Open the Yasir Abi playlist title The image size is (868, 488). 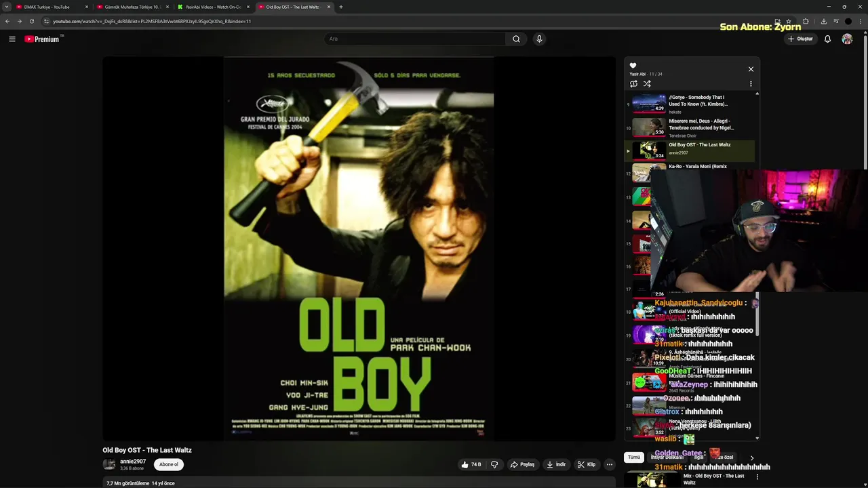(637, 74)
